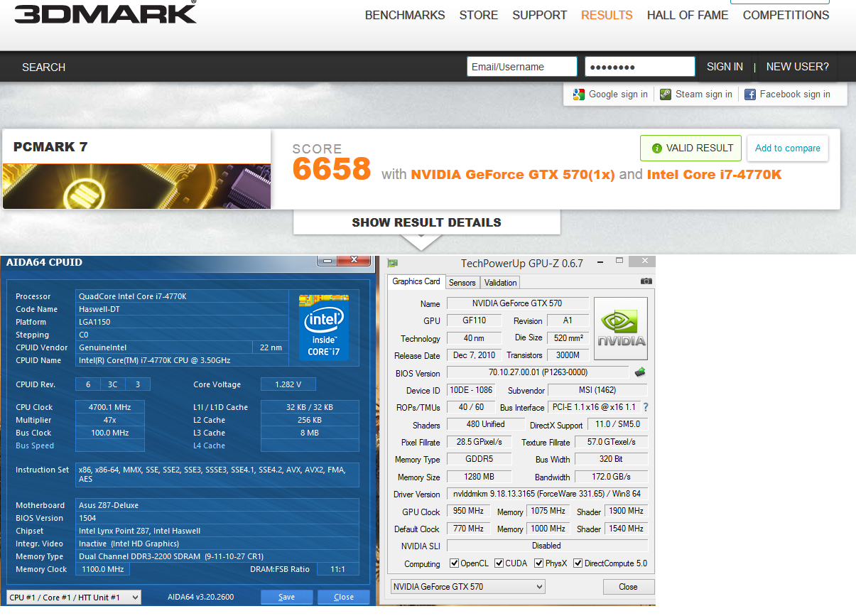
Task: Click the Motherboard Asus Z87-Deluxe value
Action: click(x=217, y=505)
